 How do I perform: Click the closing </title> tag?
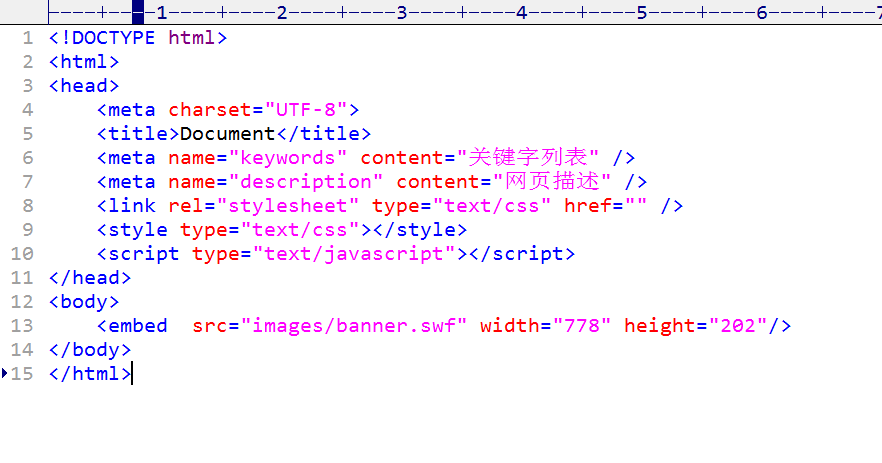pyautogui.click(x=323, y=134)
